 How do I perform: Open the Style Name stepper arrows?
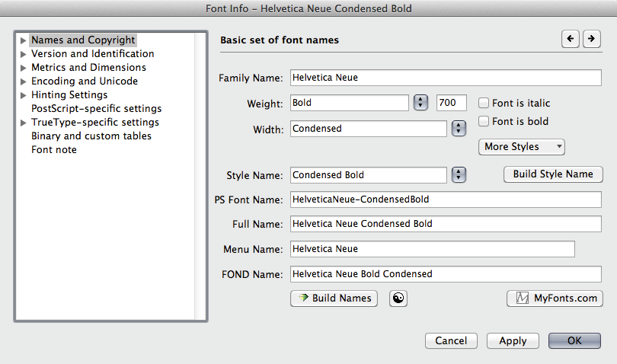click(459, 175)
